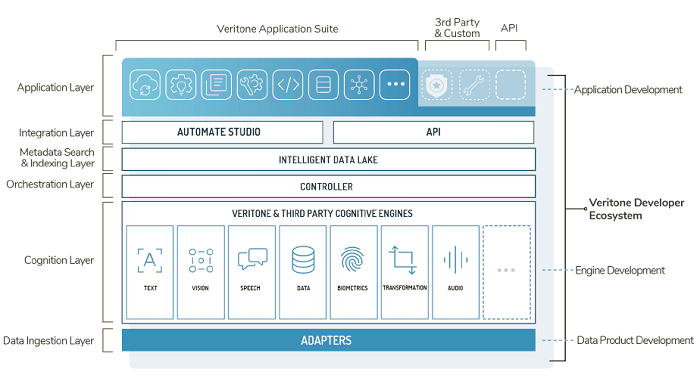Open the Intelligent Data Lake bar

(x=329, y=159)
